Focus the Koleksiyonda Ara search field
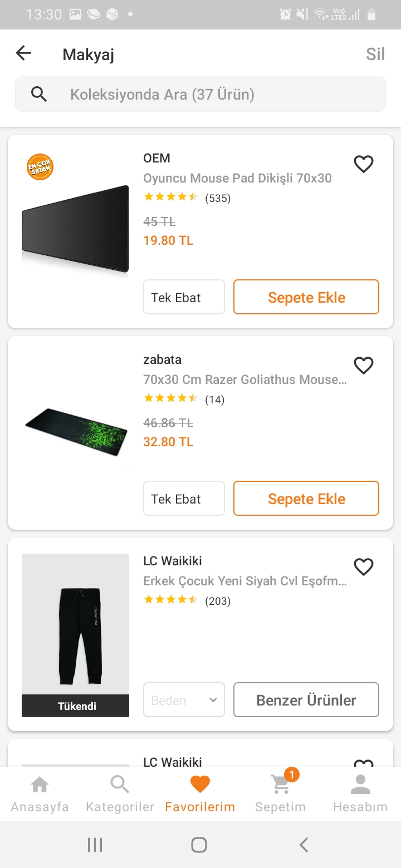The width and height of the screenshot is (401, 868). tap(212, 95)
